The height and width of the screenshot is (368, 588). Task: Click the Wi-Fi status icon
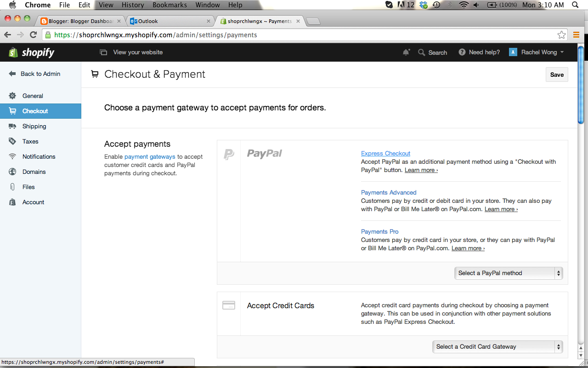click(x=464, y=5)
